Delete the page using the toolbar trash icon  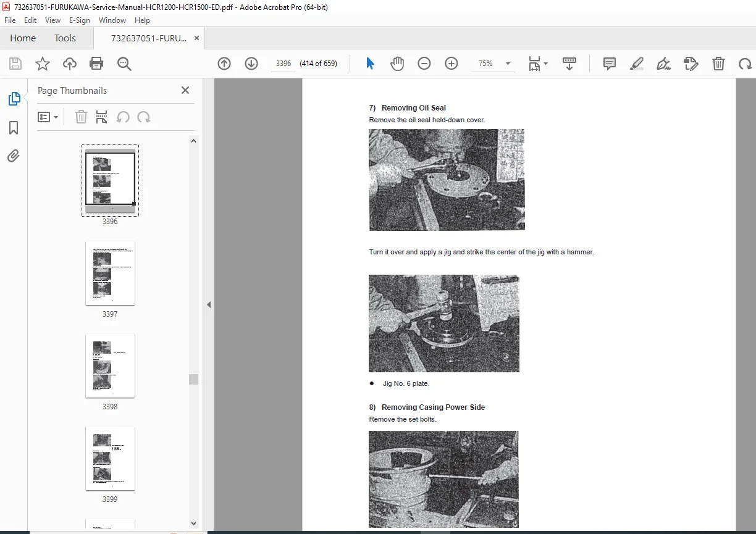[x=718, y=64]
